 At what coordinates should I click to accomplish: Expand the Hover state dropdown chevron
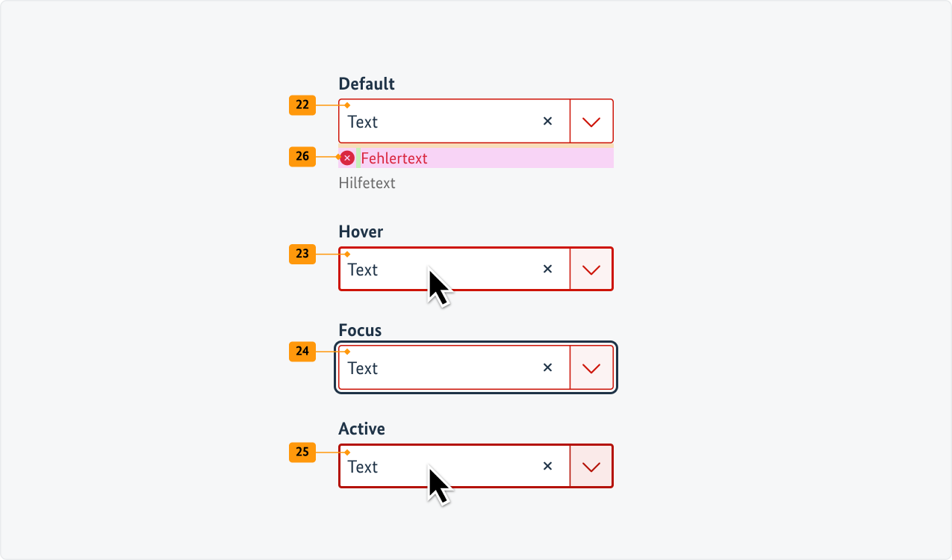pyautogui.click(x=591, y=269)
